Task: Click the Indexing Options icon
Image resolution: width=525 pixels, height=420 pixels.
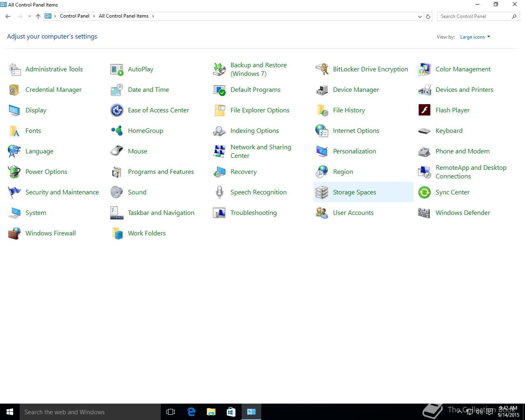Action: coord(219,131)
